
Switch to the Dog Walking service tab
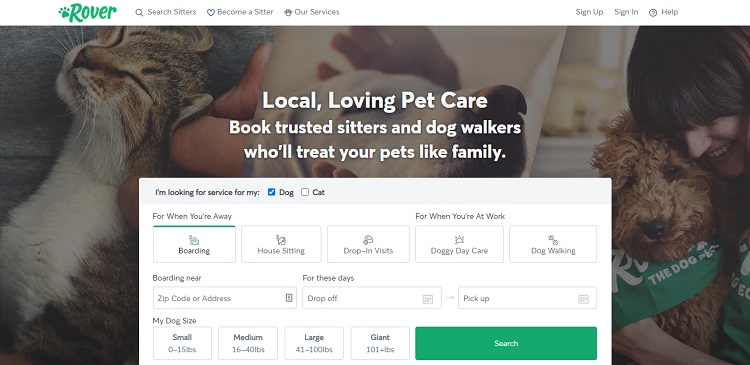553,244
